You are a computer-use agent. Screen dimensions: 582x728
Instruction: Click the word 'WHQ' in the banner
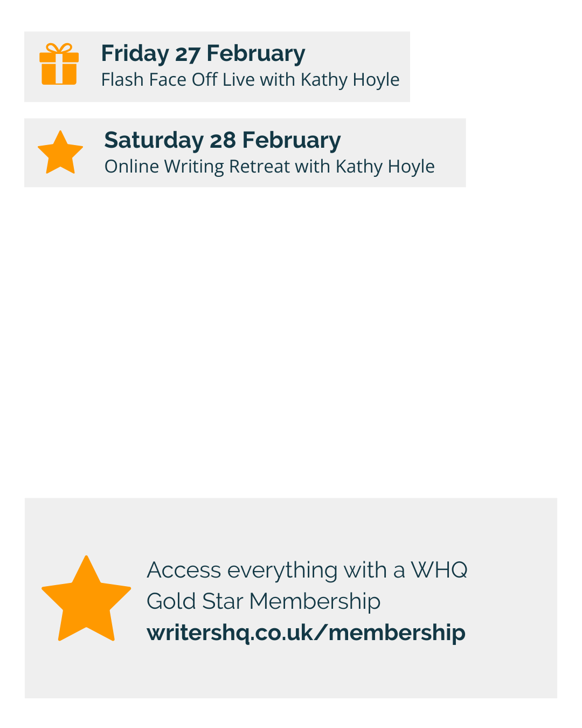[x=439, y=570]
